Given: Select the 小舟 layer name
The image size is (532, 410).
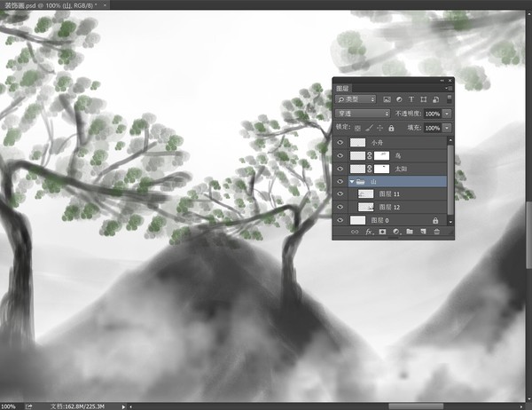Looking at the screenshot, I should coord(377,143).
